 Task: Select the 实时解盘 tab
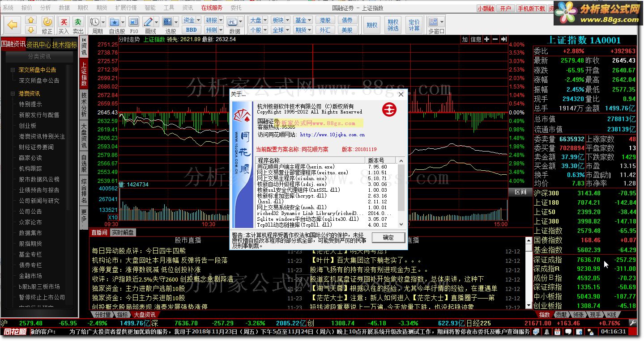(122, 233)
